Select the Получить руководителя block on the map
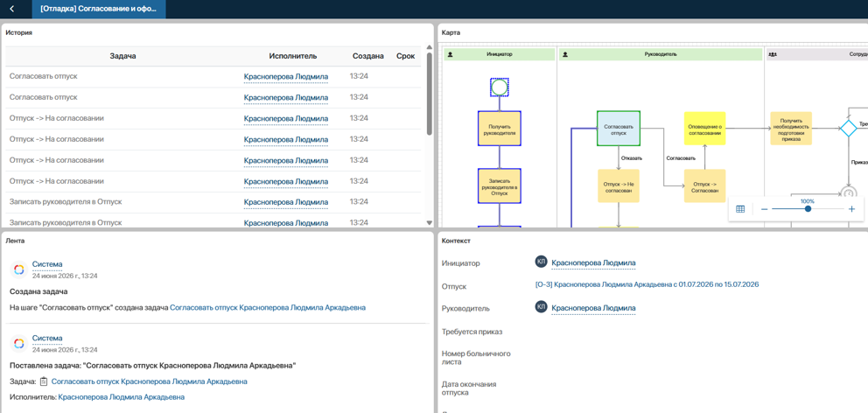Image resolution: width=868 pixels, height=413 pixels. coord(500,129)
